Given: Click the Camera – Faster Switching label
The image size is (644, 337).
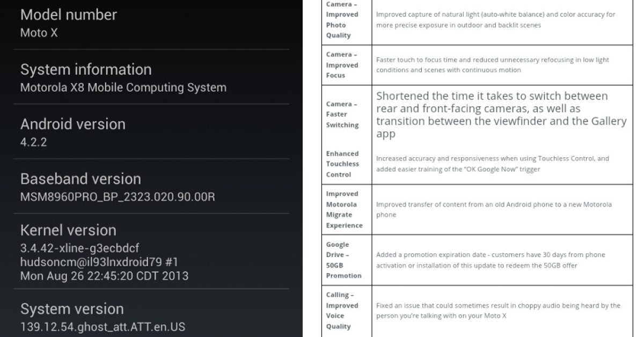Looking at the screenshot, I should [x=342, y=114].
